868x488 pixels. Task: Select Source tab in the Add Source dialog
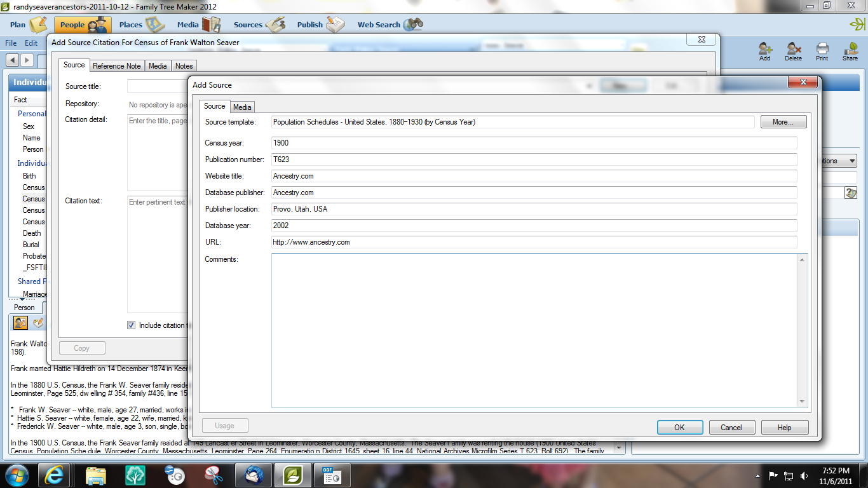pos(214,106)
